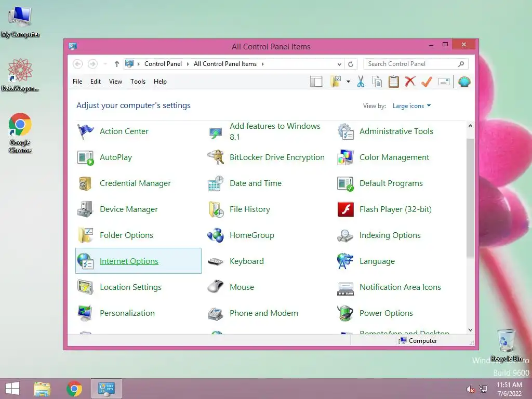Click the toolbar icon right of the checkmark
Screen dimensions: 532x399
point(444,82)
